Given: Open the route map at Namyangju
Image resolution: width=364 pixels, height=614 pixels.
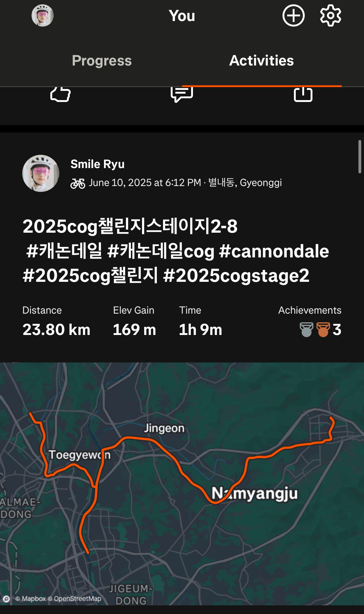Looking at the screenshot, I should (x=254, y=493).
